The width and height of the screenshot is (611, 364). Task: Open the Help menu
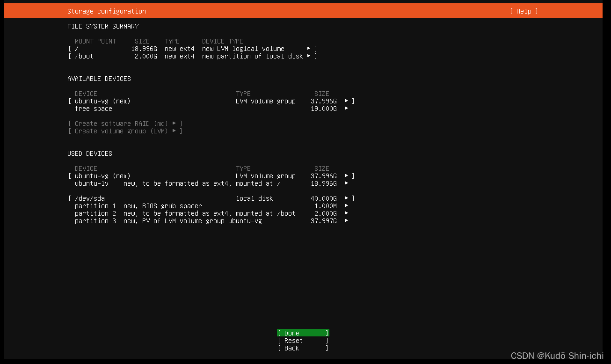(524, 11)
